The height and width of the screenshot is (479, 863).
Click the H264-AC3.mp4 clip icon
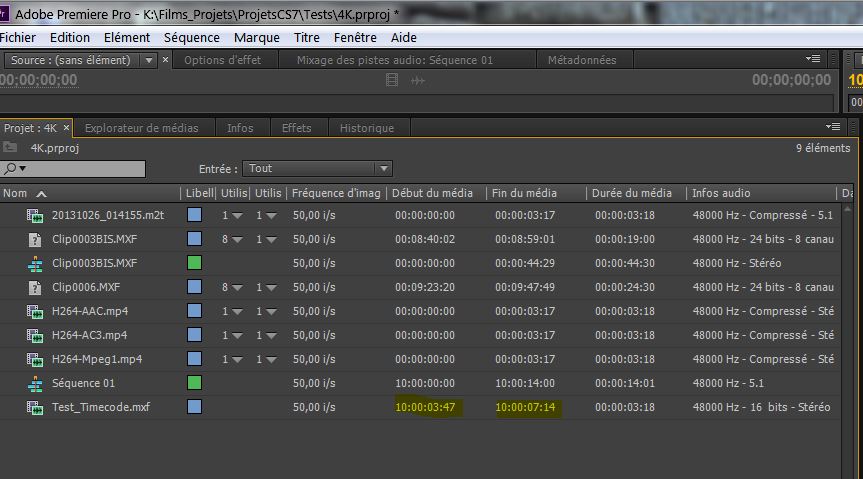coord(35,335)
